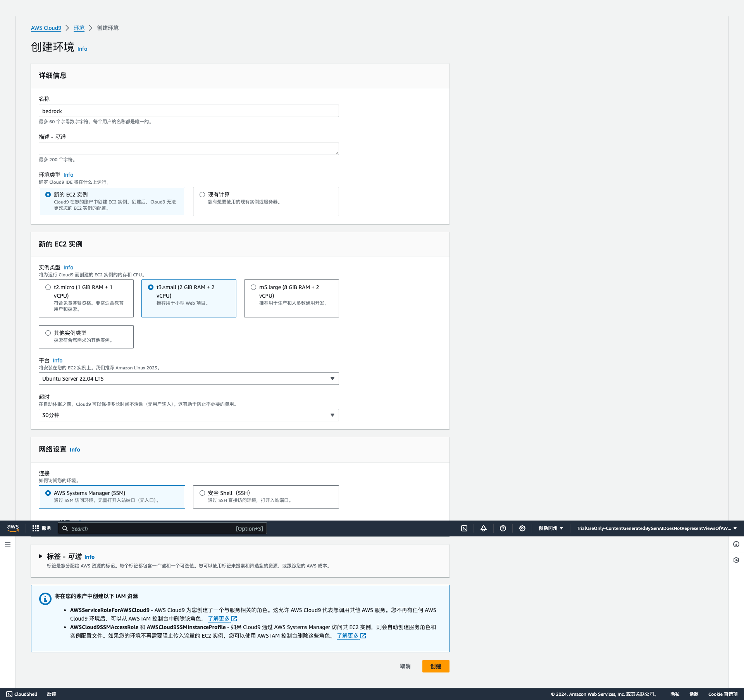744x700 pixels.
Task: Open the 超时 30分钟 dropdown
Action: pyautogui.click(x=189, y=415)
